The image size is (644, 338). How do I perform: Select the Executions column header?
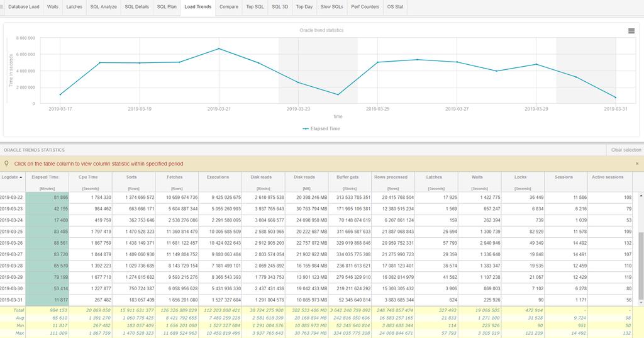tap(220, 182)
